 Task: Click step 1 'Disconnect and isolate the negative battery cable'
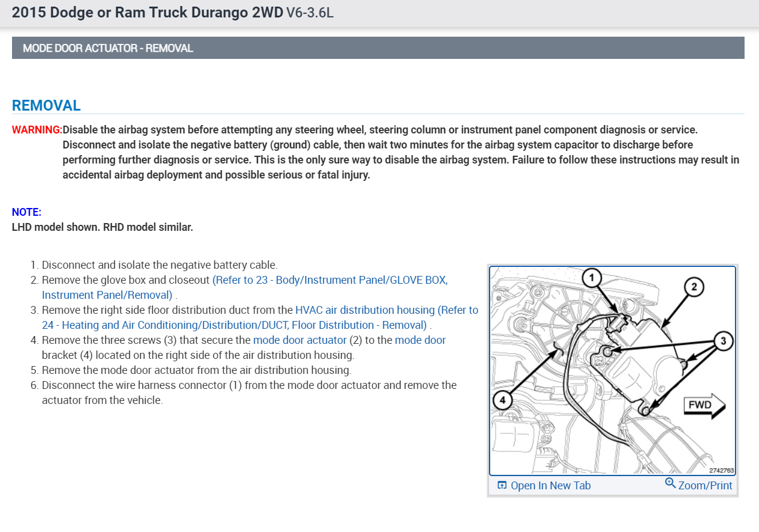tap(159, 265)
